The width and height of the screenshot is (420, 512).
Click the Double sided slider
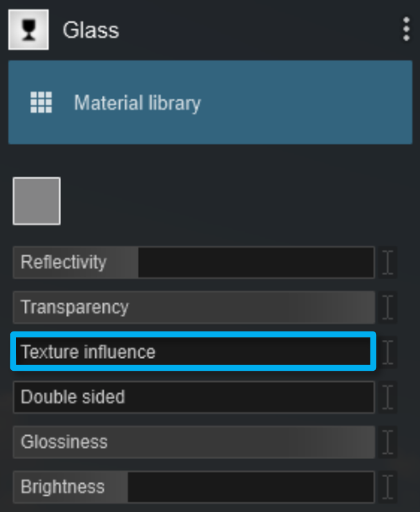point(194,397)
